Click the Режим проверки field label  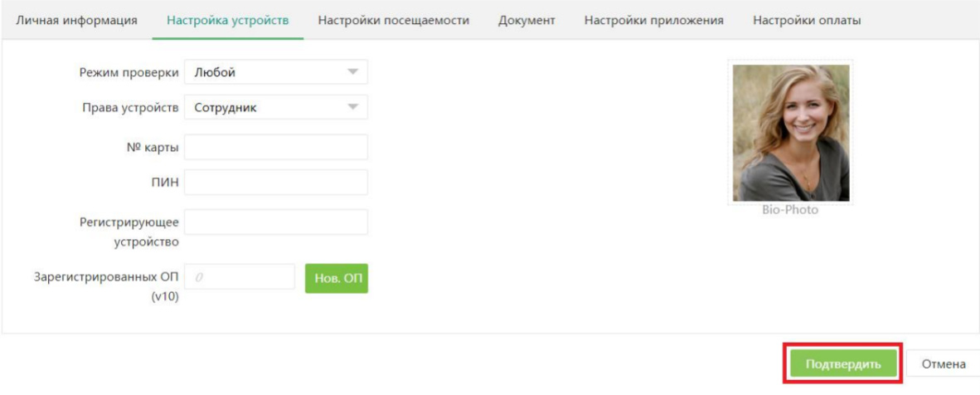(128, 72)
